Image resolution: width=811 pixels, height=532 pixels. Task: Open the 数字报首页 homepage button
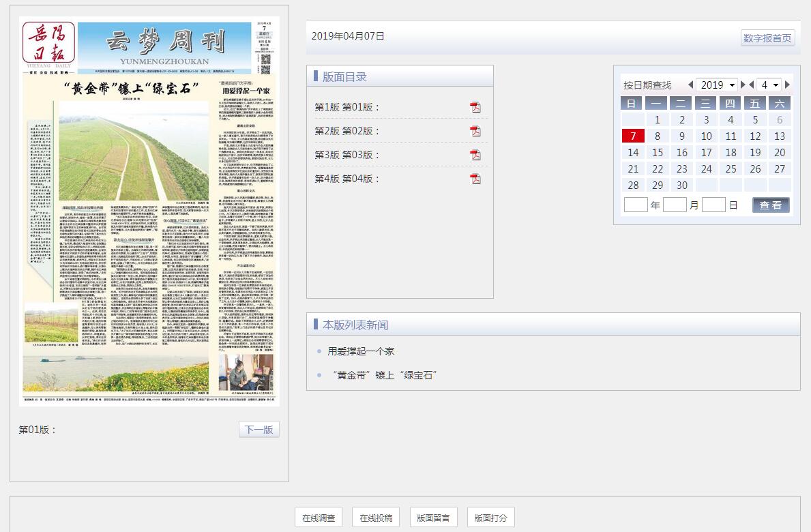pyautogui.click(x=767, y=38)
